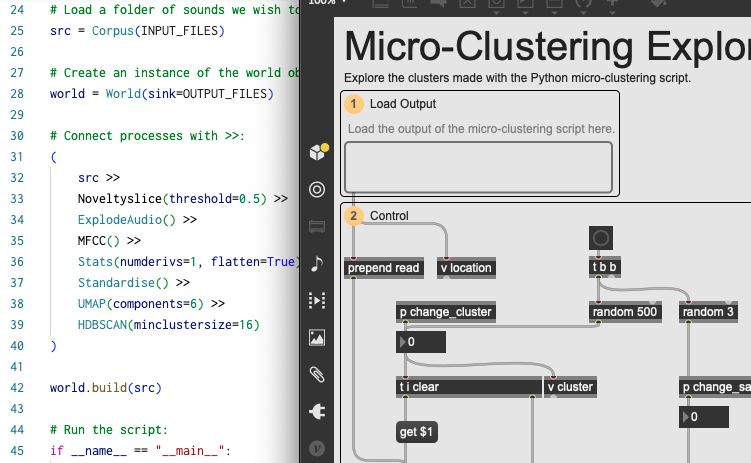Click code line 'Noveltyslice(threshold=0.5) >>'
This screenshot has width=751, height=463.
point(183,199)
